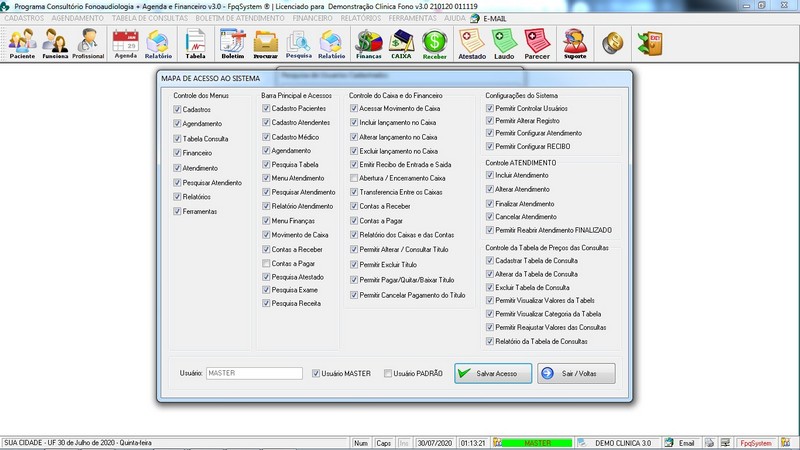Open the Parecer toolbar icon
The width and height of the screenshot is (800, 450).
[537, 44]
